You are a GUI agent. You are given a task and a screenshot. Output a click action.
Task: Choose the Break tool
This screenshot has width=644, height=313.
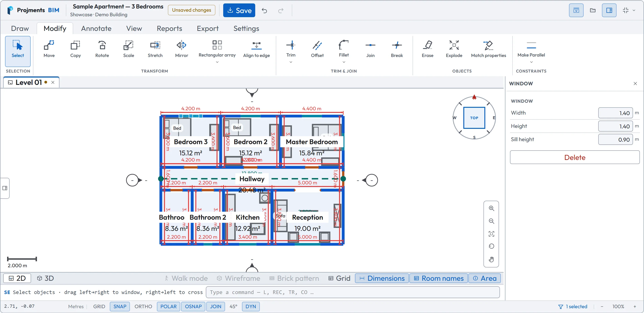click(397, 49)
